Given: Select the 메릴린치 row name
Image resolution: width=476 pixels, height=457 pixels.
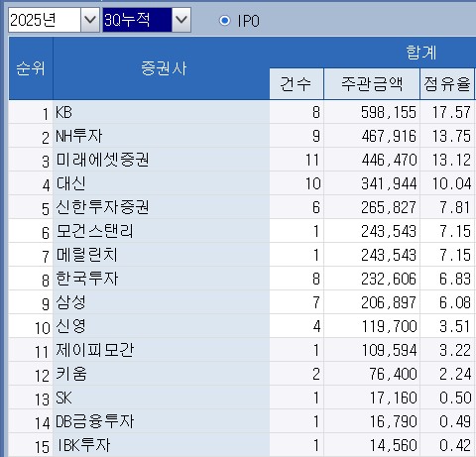Looking at the screenshot, I should tap(87, 255).
